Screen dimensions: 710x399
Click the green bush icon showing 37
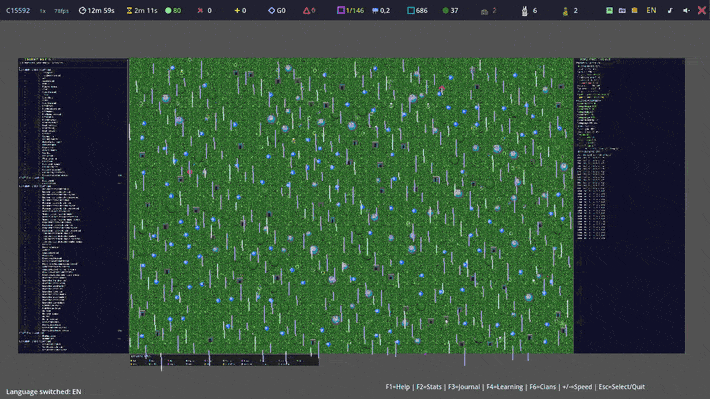point(446,10)
